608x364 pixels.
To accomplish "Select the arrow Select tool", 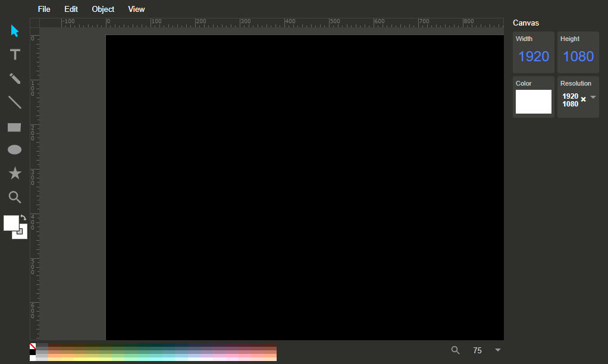I will pyautogui.click(x=15, y=30).
